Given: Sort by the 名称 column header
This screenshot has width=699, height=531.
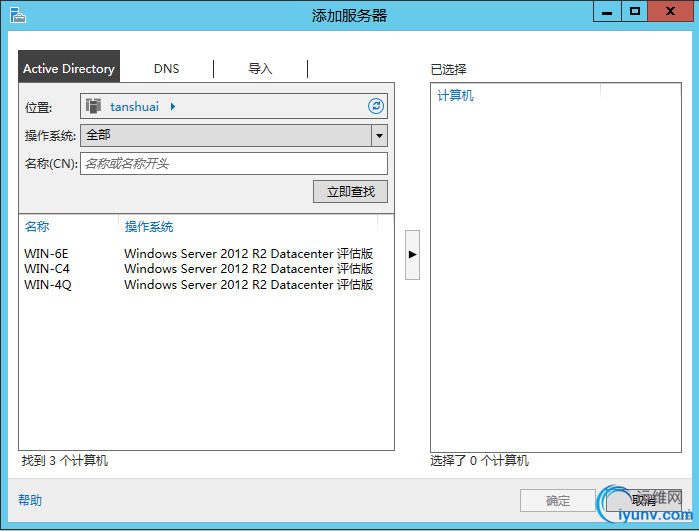Looking at the screenshot, I should (x=37, y=226).
